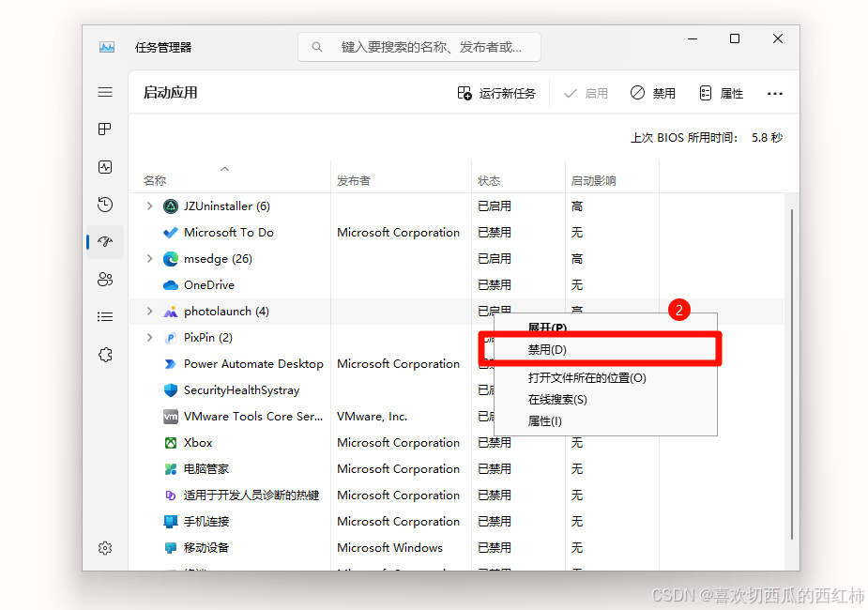This screenshot has width=868, height=610.
Task: Click the VMware, Inc. publisher cell
Action: tap(372, 417)
